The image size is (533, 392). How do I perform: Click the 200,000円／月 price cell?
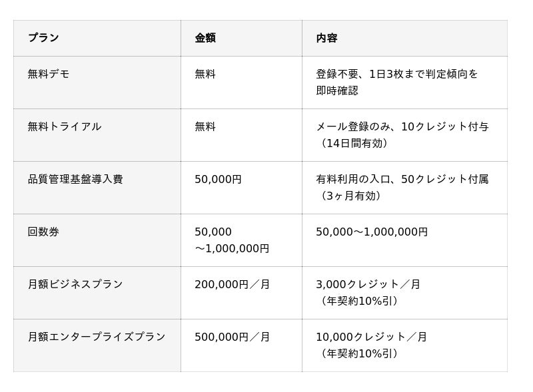(233, 284)
